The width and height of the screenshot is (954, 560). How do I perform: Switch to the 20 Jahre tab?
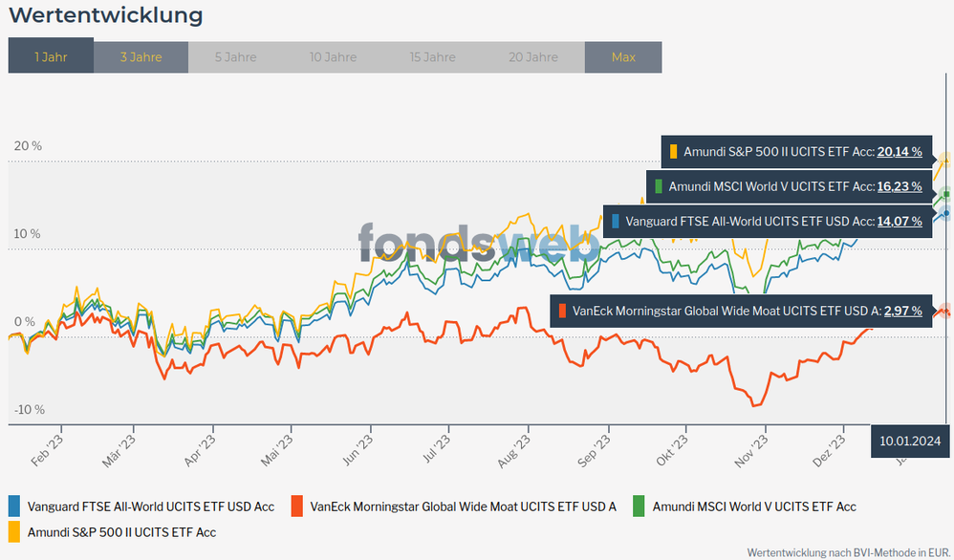pos(533,56)
